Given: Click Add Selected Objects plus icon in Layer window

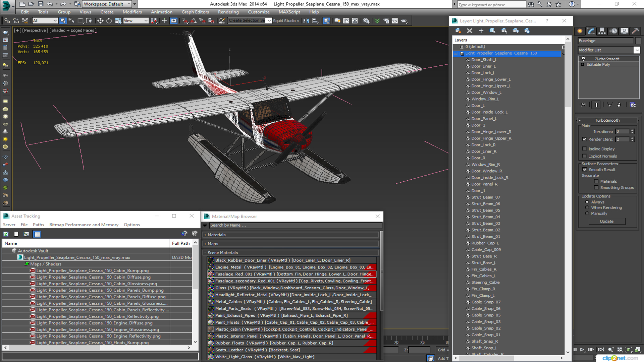Looking at the screenshot, I should click(481, 31).
